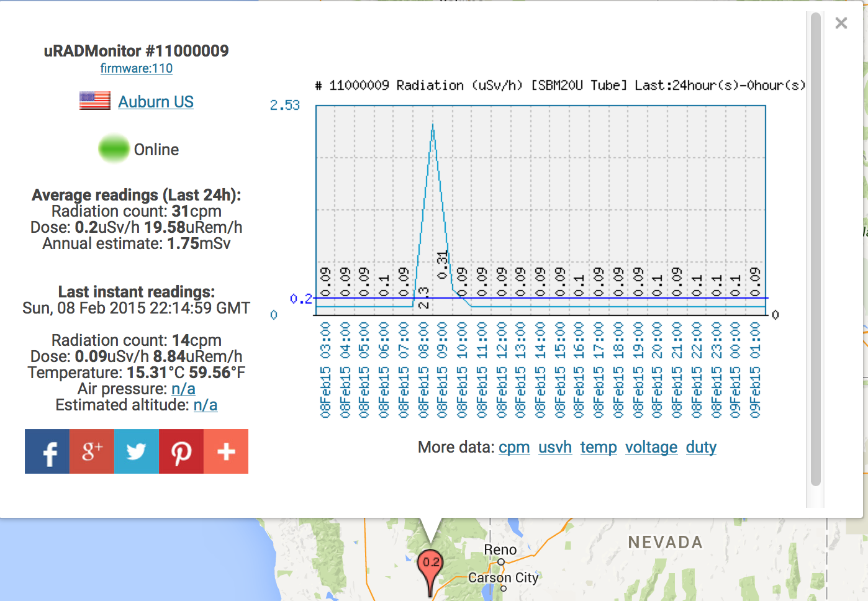Share on Facebook icon
The width and height of the screenshot is (868, 601).
click(47, 451)
